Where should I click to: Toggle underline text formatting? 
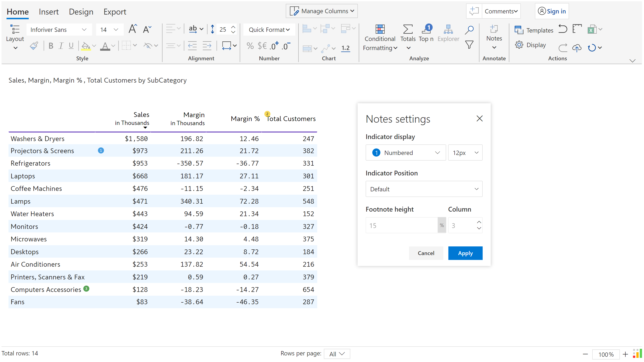[71, 46]
